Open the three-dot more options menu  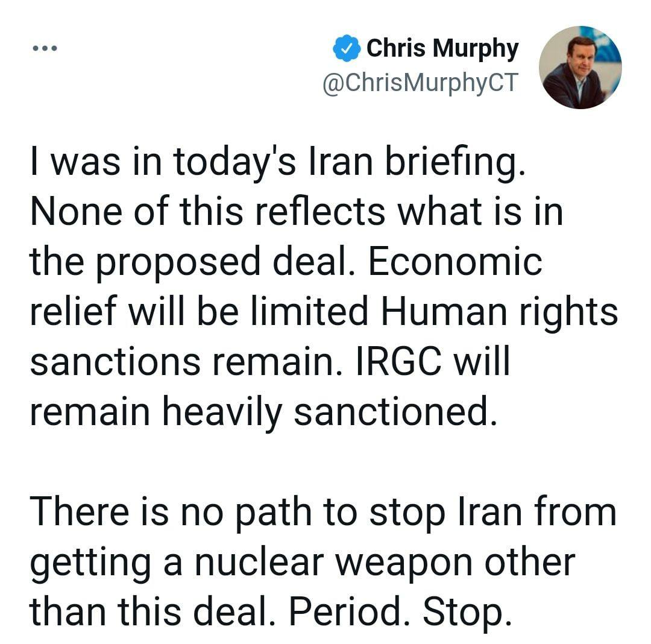45,48
